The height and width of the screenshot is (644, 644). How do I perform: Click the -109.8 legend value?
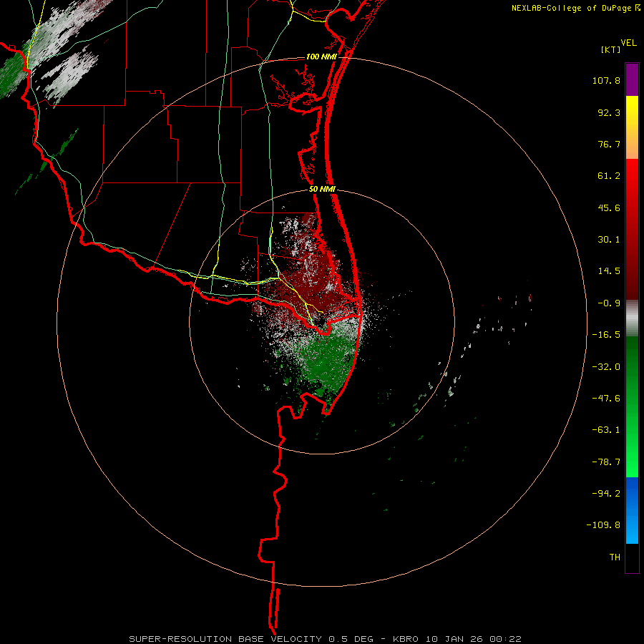click(603, 525)
